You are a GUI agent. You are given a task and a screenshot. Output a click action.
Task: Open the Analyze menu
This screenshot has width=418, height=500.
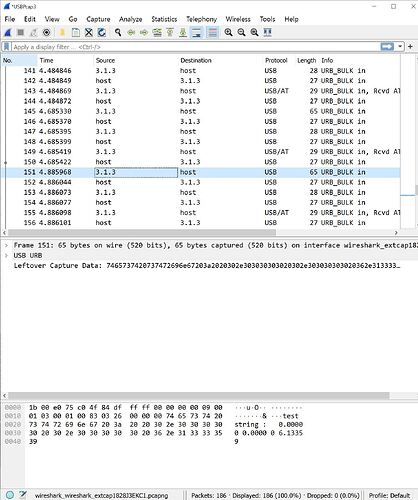[130, 19]
